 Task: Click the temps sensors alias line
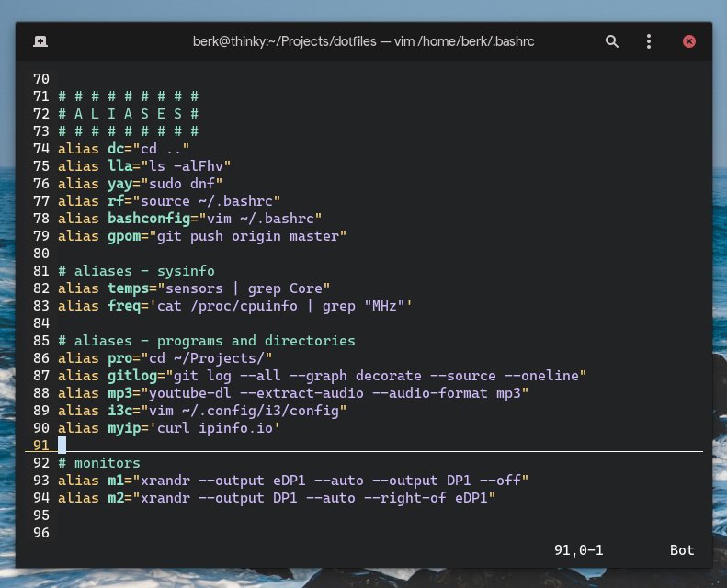pos(193,288)
